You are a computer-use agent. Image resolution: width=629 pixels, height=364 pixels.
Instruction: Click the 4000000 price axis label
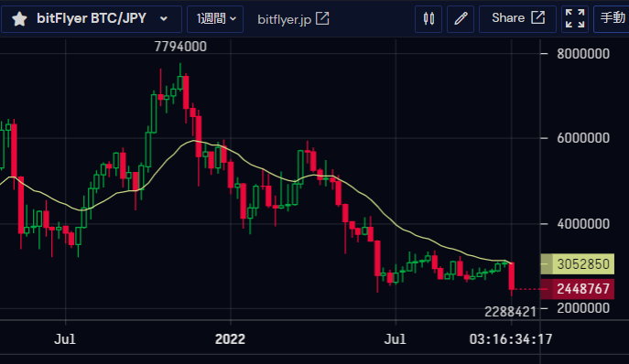tap(583, 224)
